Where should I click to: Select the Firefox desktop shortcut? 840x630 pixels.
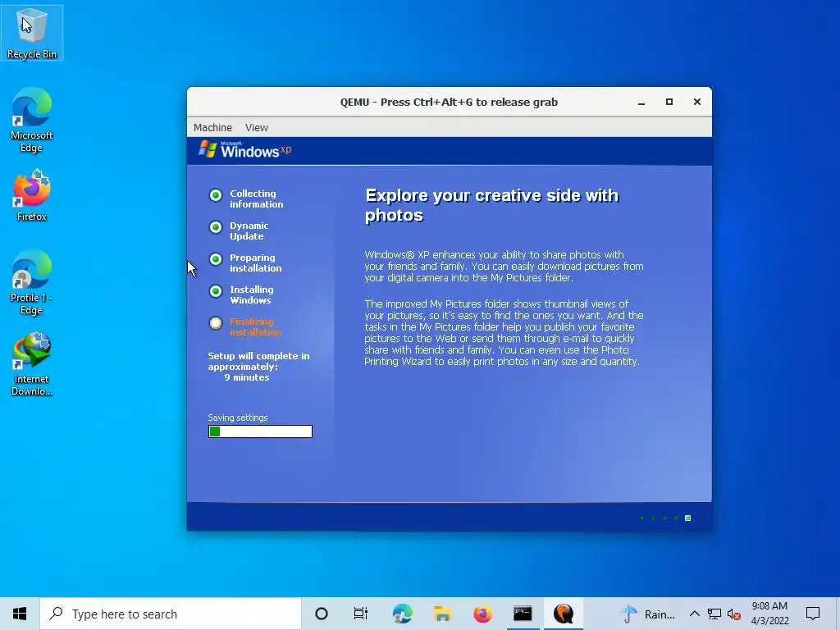tap(32, 195)
